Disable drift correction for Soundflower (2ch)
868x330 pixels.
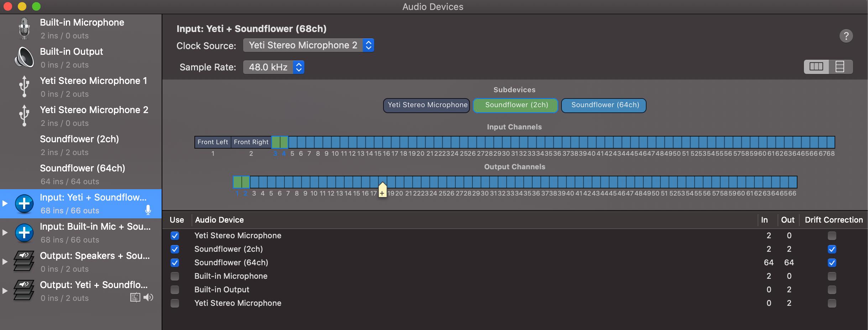(x=832, y=249)
